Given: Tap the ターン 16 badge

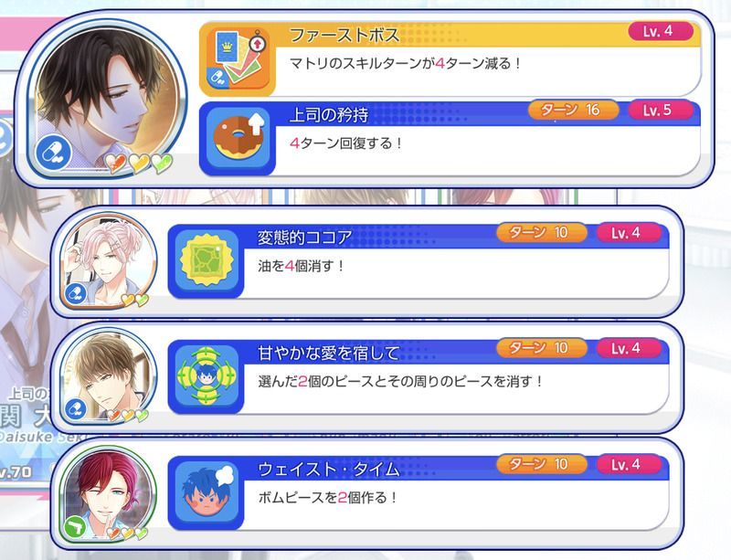Looking at the screenshot, I should point(573,110).
